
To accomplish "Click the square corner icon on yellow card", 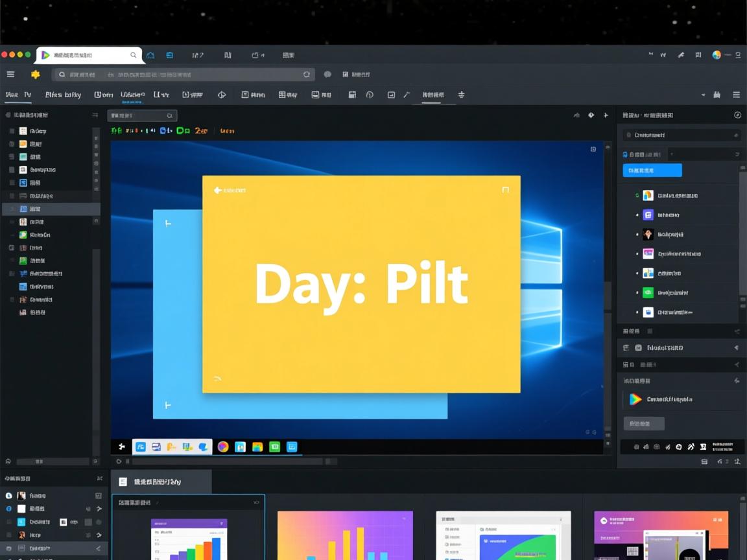I will click(x=506, y=190).
